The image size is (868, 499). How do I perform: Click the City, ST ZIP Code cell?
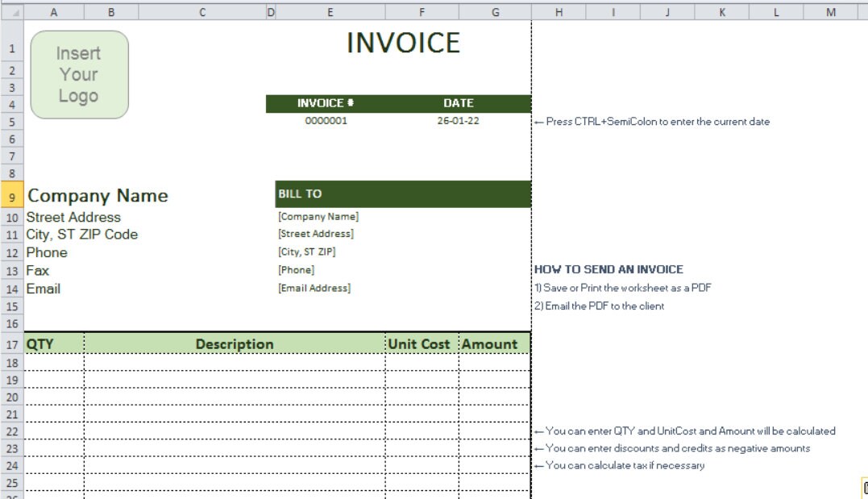82,235
